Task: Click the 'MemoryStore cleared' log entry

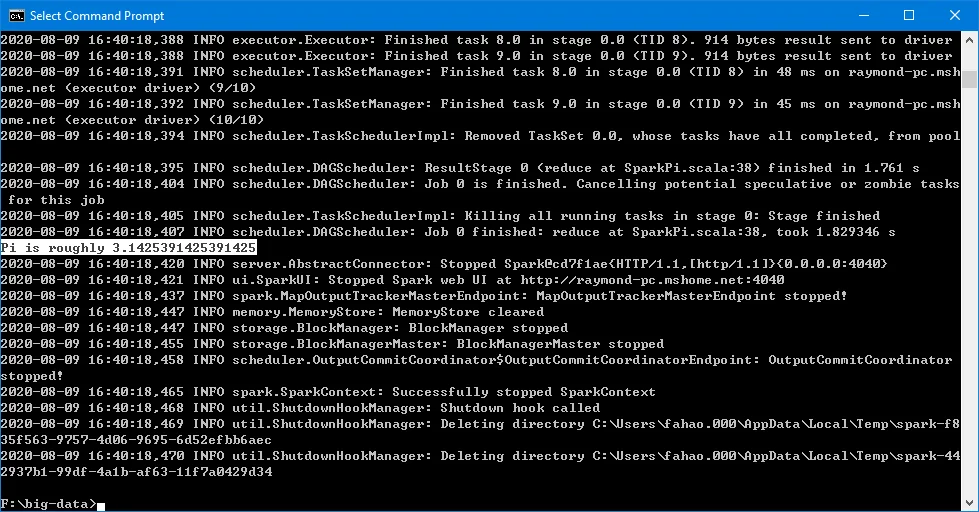Action: [471, 311]
